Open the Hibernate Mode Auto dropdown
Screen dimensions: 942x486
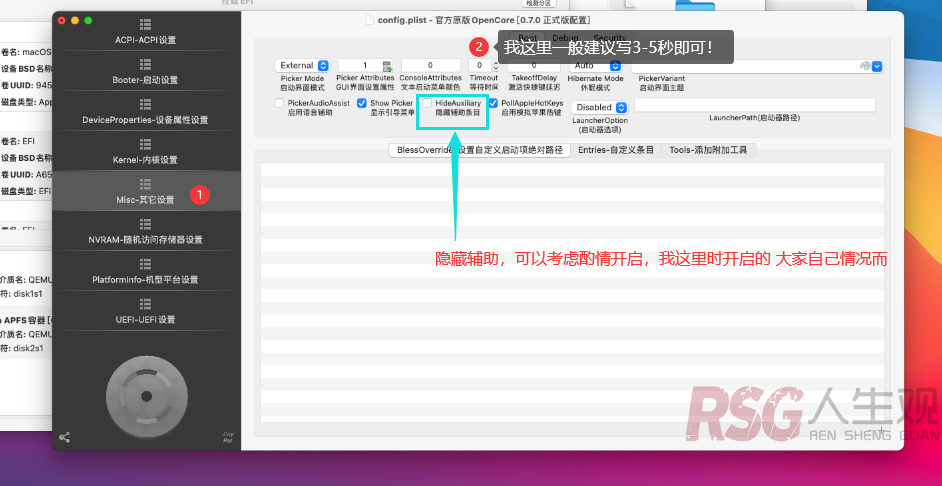pos(595,65)
